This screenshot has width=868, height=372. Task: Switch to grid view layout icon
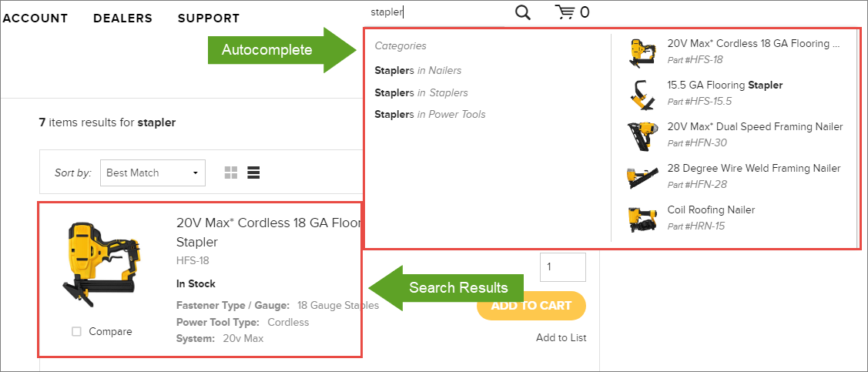coord(231,173)
